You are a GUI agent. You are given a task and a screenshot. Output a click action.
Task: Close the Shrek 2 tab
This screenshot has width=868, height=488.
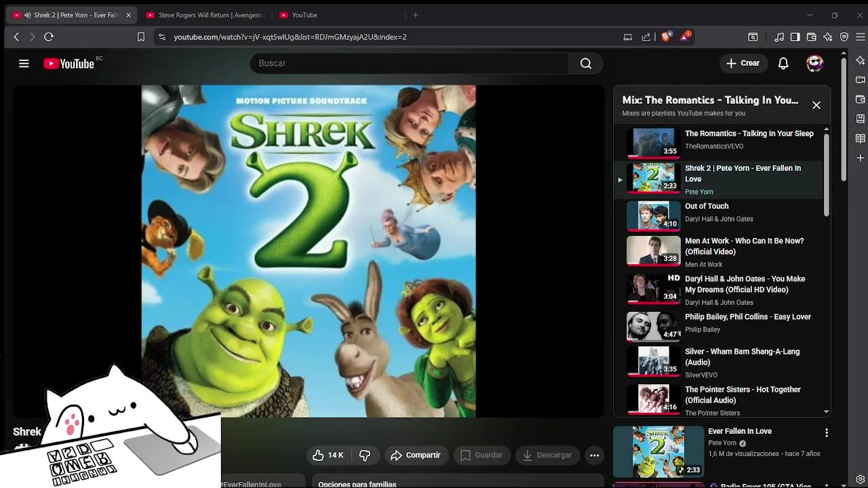[x=128, y=15]
